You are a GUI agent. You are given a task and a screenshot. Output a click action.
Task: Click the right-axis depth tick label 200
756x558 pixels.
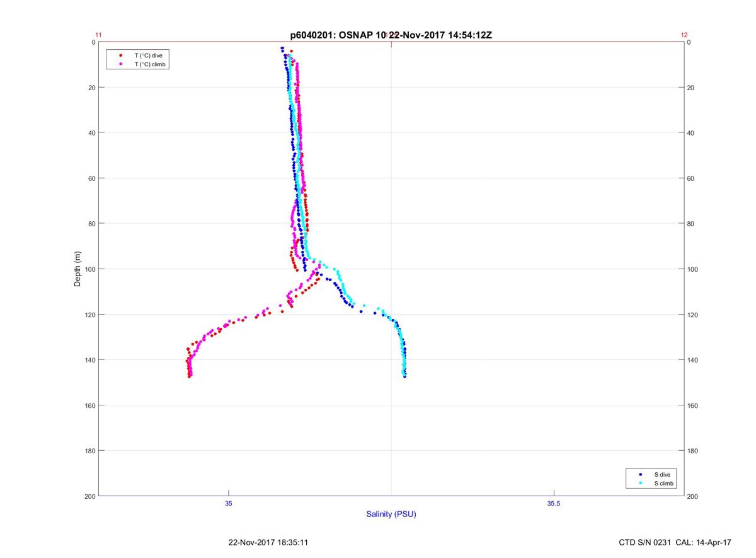pos(692,496)
